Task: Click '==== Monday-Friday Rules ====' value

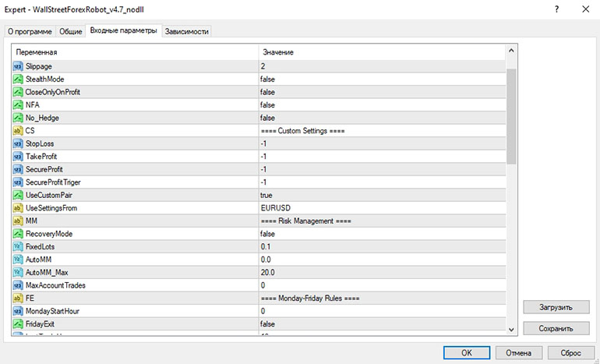Action: (310, 299)
